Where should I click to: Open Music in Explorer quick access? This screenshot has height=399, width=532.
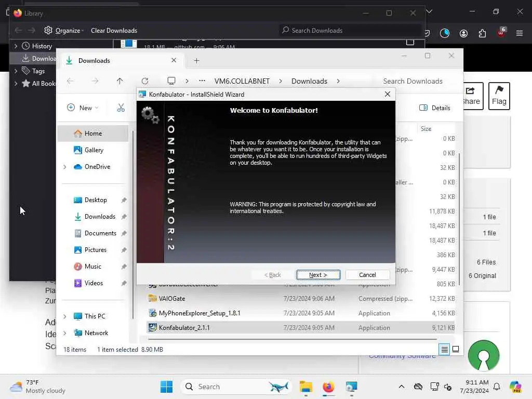click(x=92, y=267)
